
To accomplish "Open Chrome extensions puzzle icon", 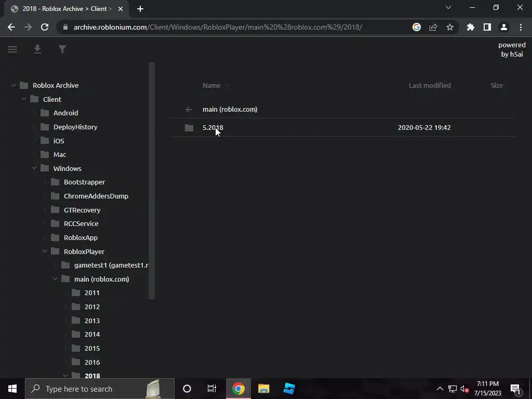I will pos(471,27).
